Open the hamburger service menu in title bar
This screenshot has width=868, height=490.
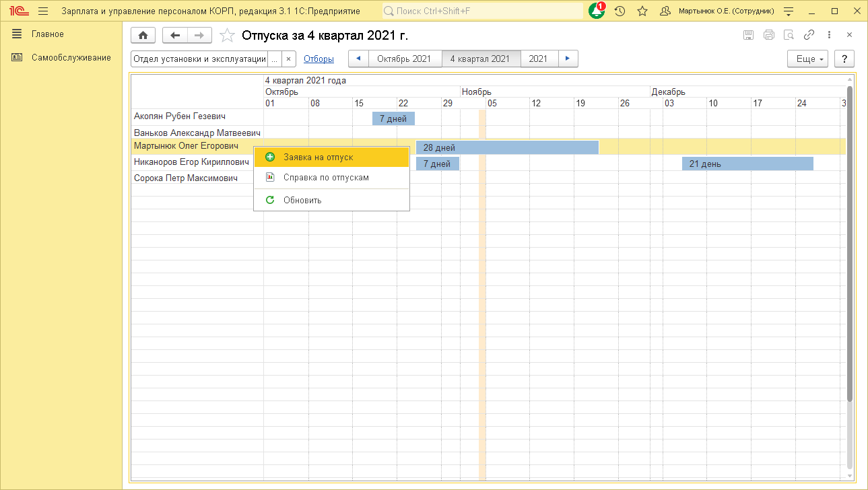click(x=43, y=11)
